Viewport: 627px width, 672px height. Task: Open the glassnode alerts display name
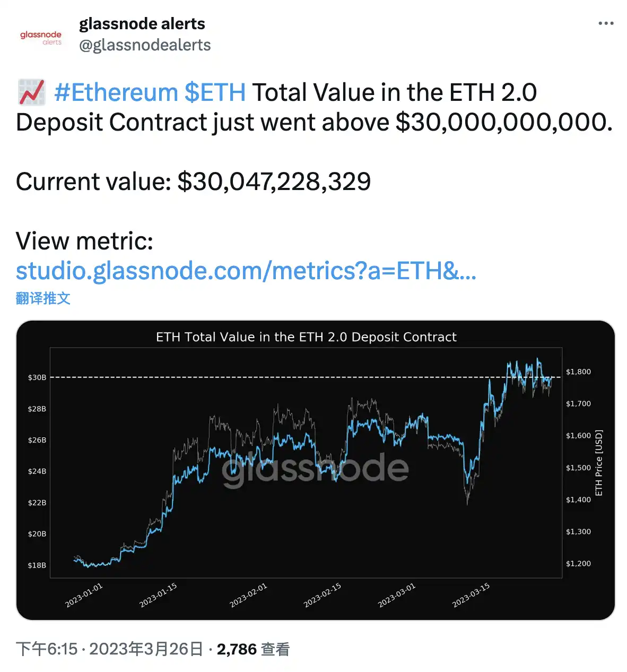click(x=142, y=24)
